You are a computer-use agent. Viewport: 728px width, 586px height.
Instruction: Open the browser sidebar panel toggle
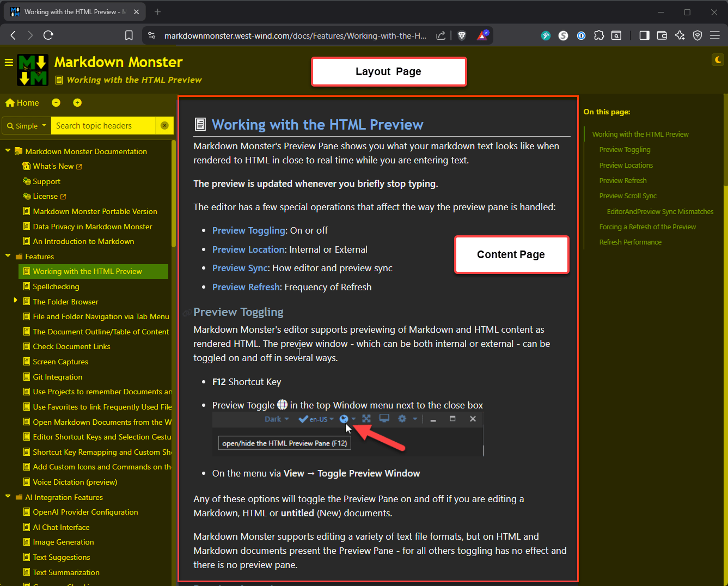(x=644, y=35)
